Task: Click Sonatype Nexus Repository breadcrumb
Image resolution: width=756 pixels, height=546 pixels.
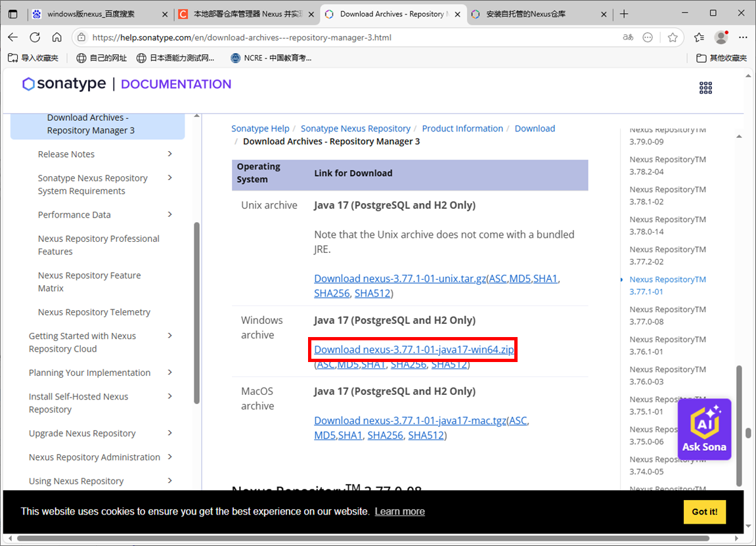Action: [x=355, y=128]
